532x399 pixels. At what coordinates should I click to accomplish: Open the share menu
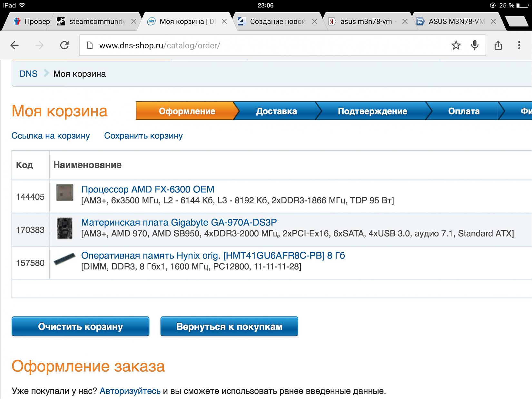(x=498, y=45)
